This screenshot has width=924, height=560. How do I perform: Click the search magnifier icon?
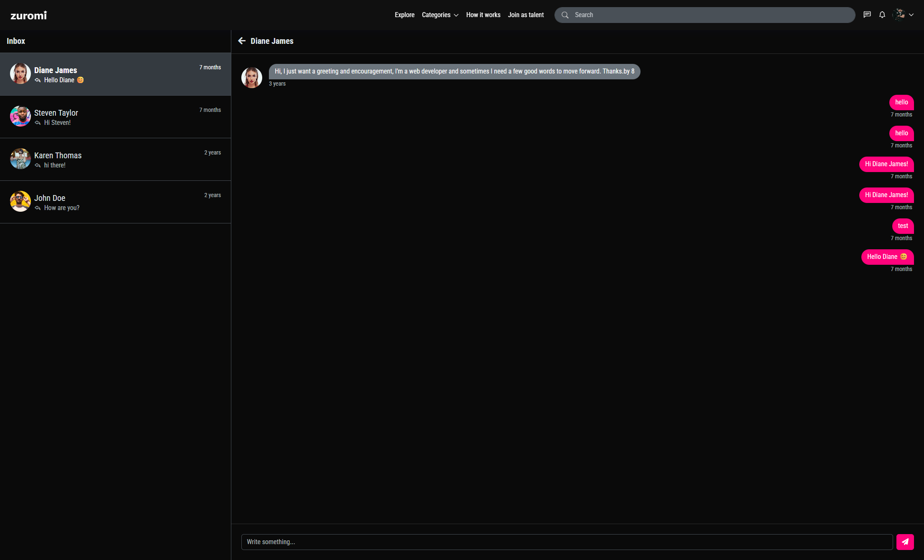(565, 15)
